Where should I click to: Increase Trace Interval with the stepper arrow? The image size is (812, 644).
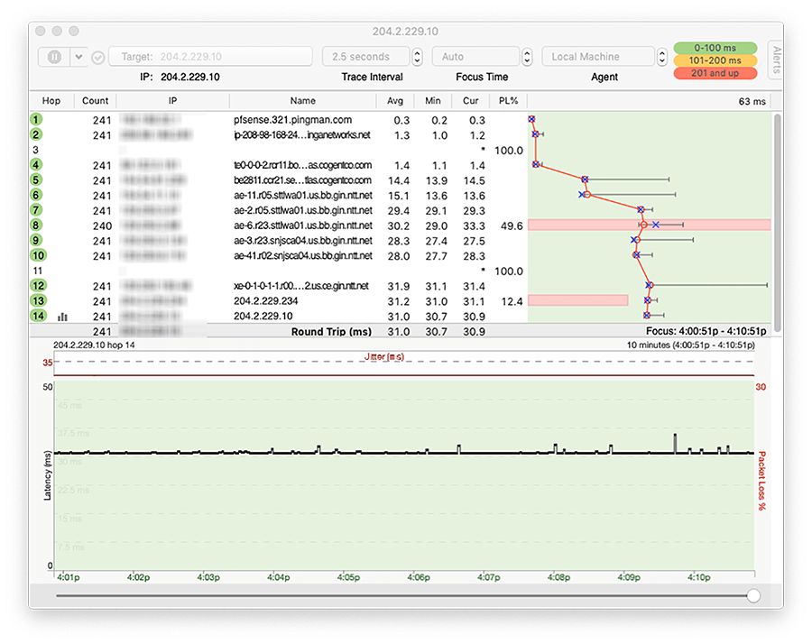click(x=415, y=51)
